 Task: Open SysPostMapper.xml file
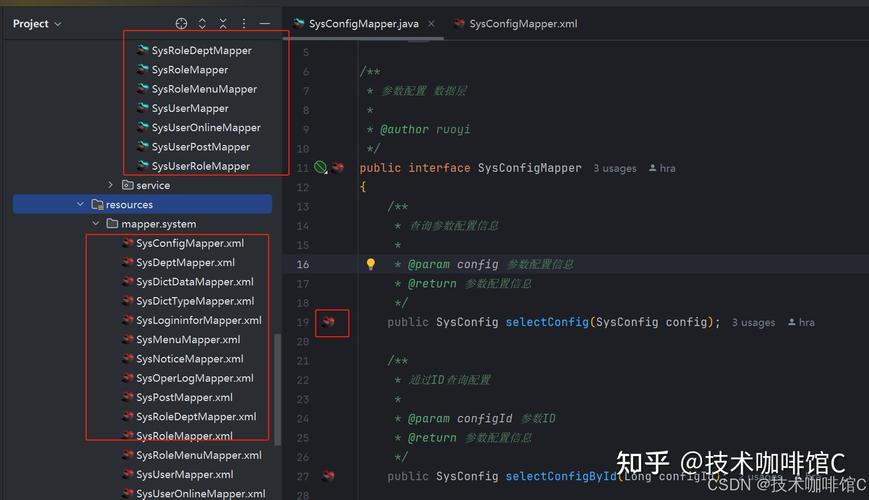(184, 397)
